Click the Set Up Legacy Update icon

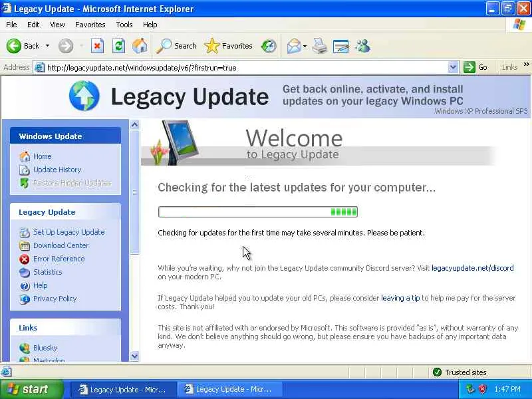coord(25,232)
